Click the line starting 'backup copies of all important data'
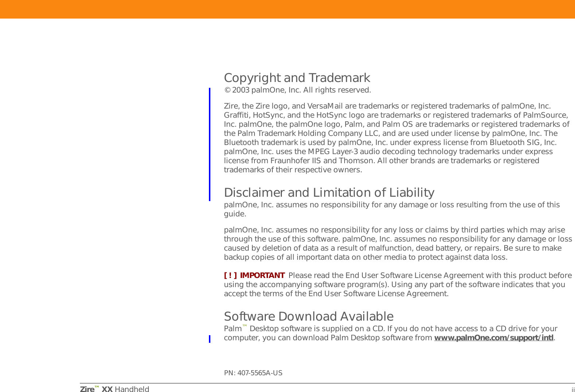 [x=365, y=257]
